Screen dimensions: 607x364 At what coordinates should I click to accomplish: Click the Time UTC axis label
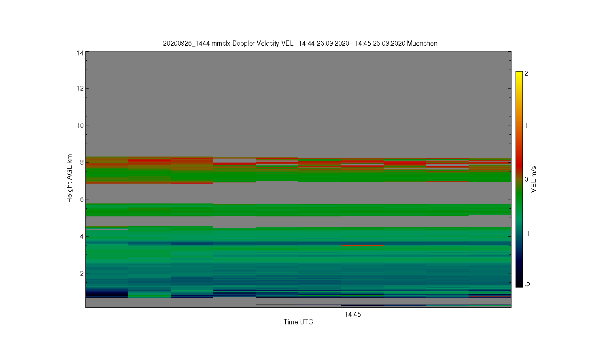click(x=298, y=322)
